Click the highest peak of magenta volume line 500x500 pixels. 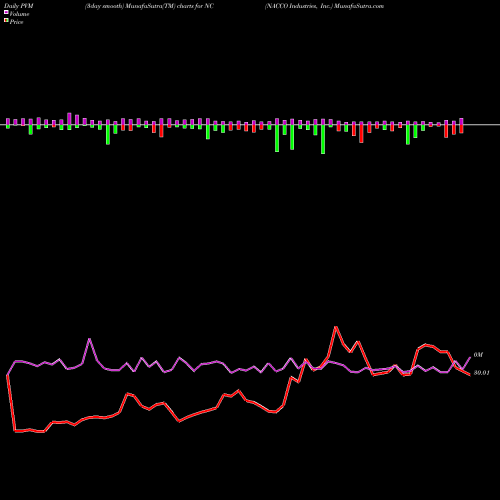point(89,339)
